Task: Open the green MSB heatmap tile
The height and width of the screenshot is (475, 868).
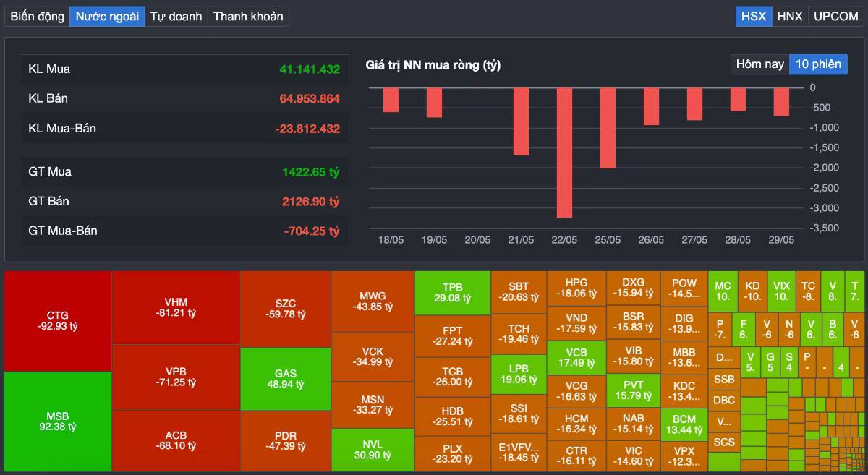Action: [58, 421]
